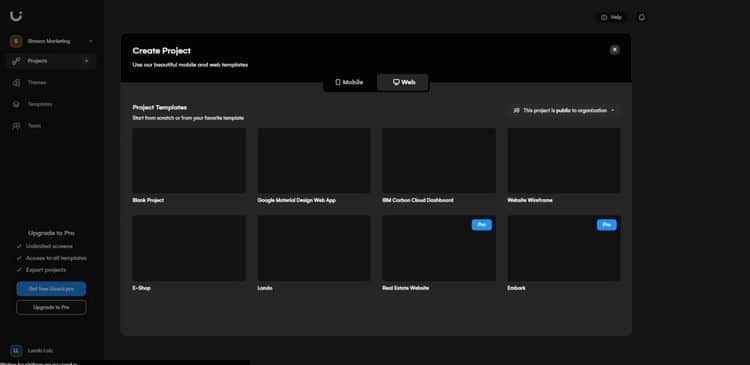
Task: Open notifications via the bell icon
Action: pos(642,17)
